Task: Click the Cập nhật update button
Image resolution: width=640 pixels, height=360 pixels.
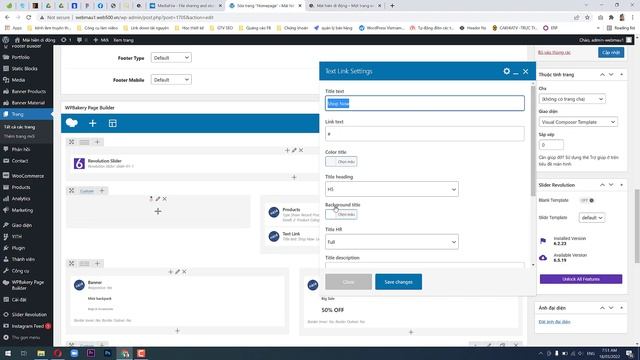Action: pos(611,53)
